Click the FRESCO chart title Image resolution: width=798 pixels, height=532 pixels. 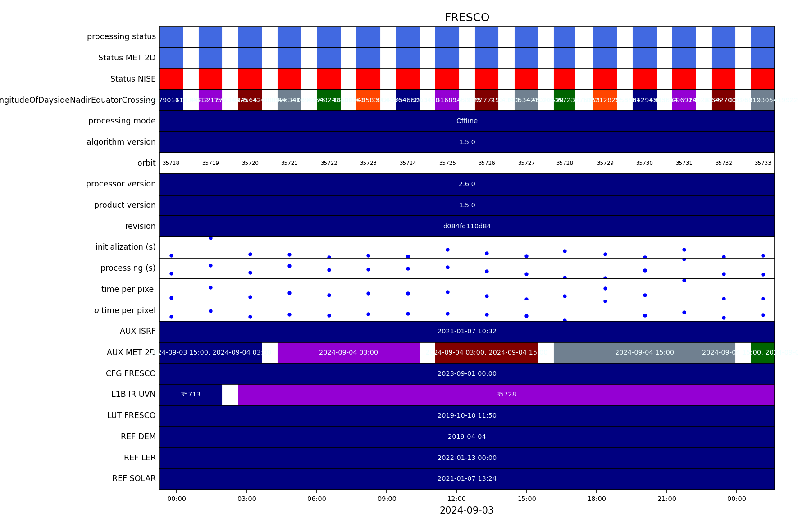coord(467,18)
